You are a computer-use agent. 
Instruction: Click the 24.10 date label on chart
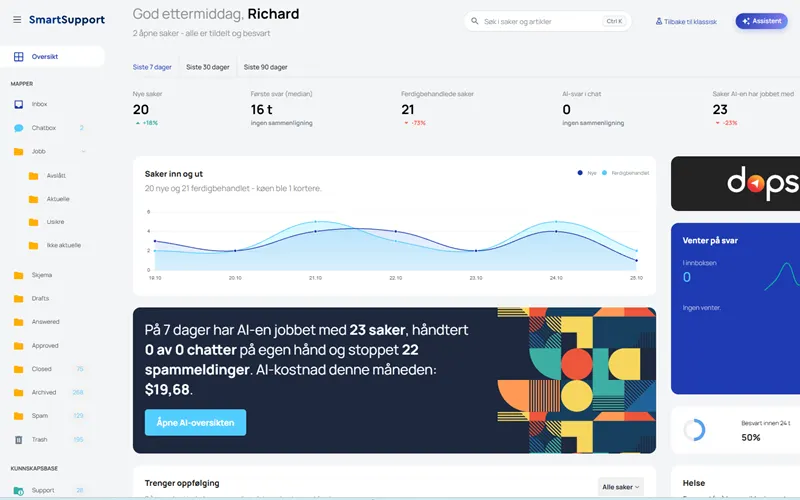[556, 278]
